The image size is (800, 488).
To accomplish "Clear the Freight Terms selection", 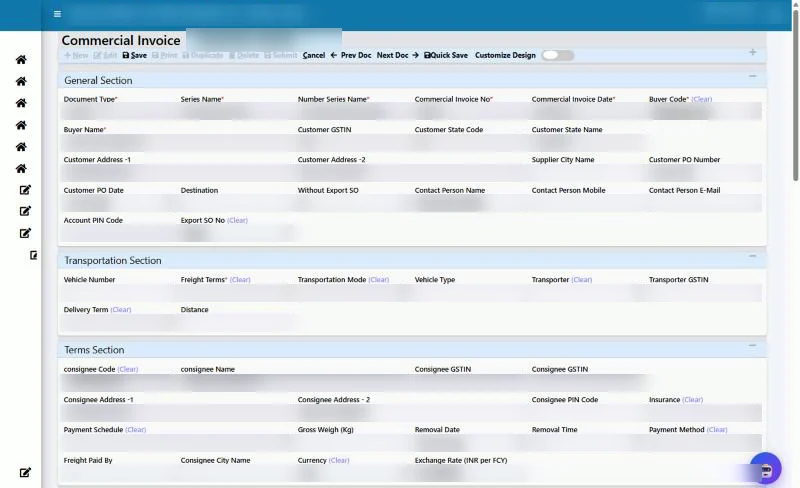I will click(x=240, y=279).
